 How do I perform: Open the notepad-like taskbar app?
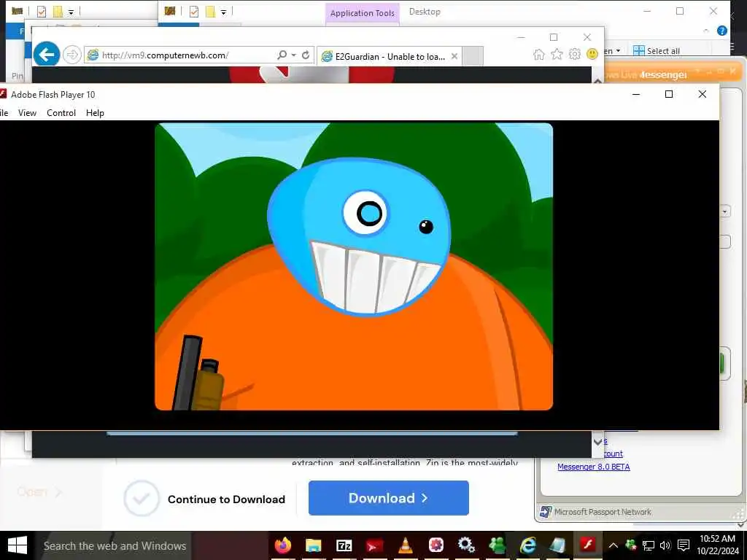click(x=557, y=545)
